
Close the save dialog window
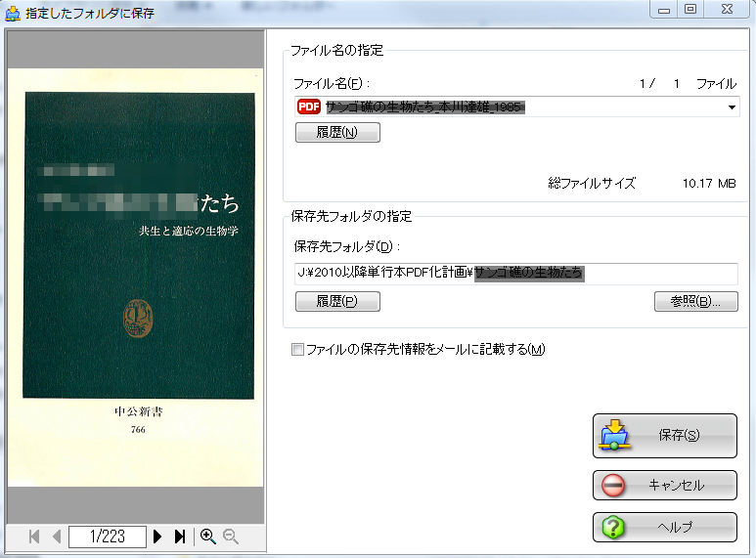click(727, 10)
